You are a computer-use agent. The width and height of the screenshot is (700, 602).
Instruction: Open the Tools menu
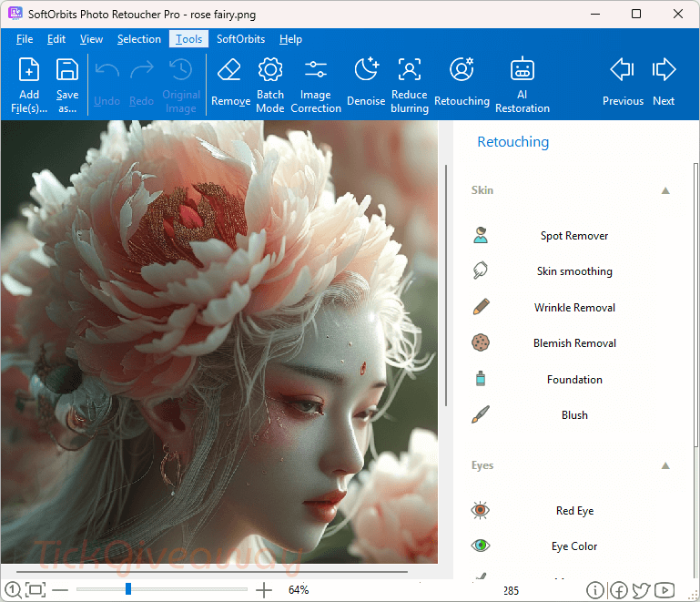click(x=188, y=39)
